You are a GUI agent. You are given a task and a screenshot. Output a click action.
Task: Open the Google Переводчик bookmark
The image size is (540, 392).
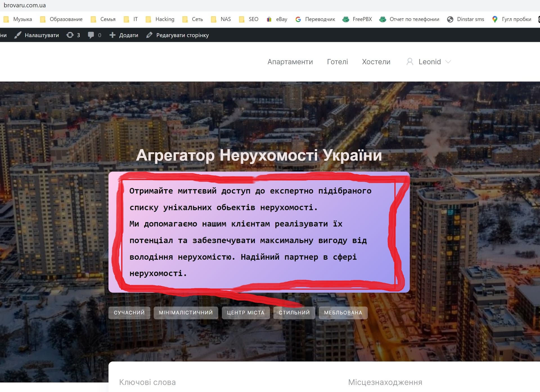click(315, 19)
